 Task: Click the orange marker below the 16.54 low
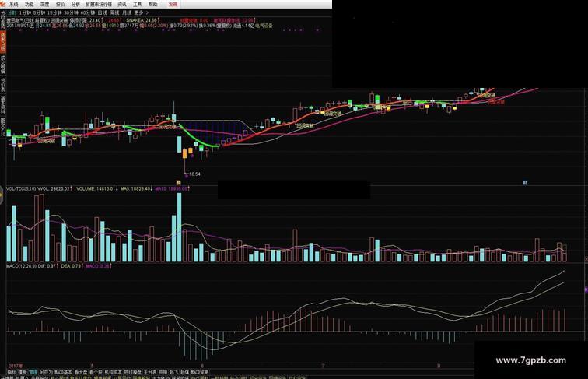[x=179, y=183]
